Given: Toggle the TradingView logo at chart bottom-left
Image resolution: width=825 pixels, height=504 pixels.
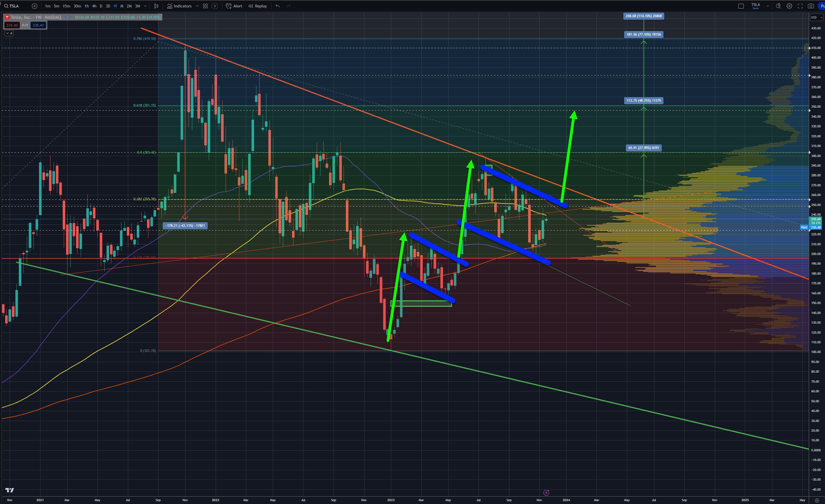Looking at the screenshot, I should (x=10, y=490).
